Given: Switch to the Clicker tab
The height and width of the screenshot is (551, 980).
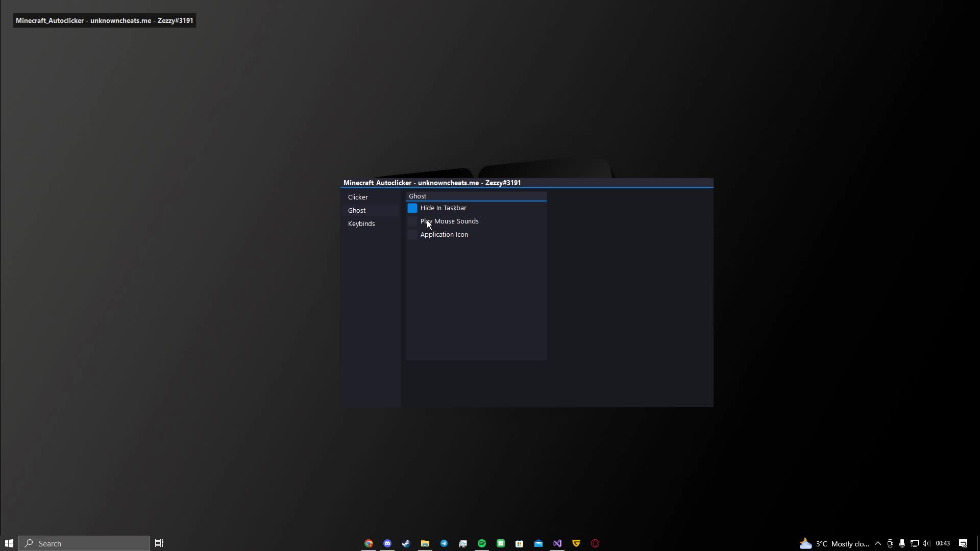Looking at the screenshot, I should [358, 197].
